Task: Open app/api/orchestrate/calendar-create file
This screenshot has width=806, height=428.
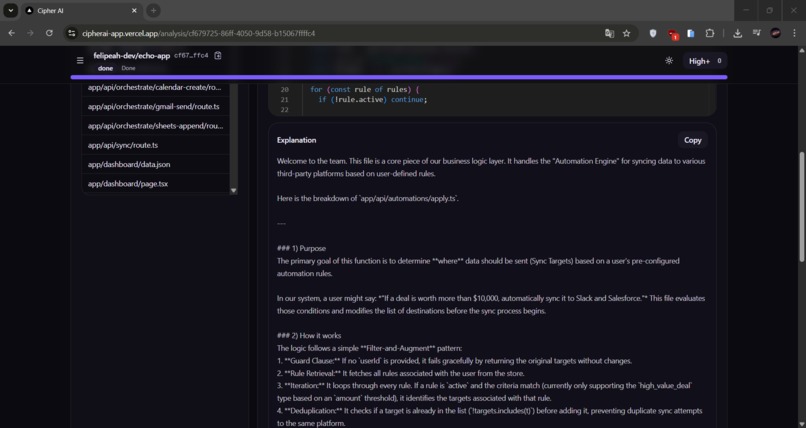Action: [155, 87]
